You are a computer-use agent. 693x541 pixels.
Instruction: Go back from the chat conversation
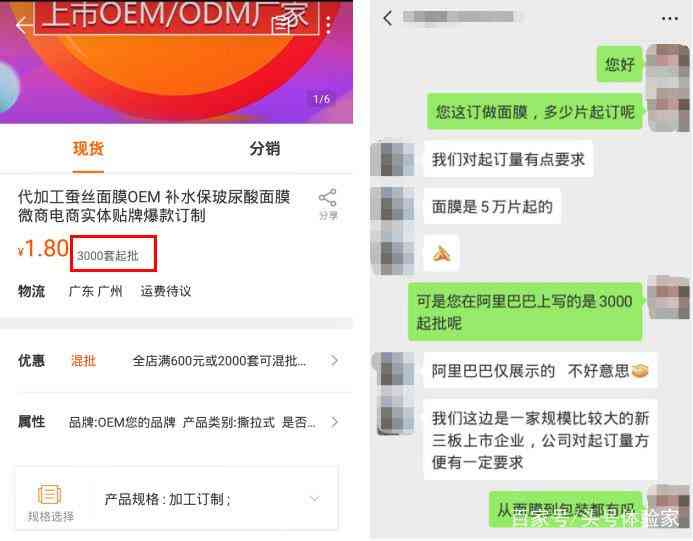(388, 18)
